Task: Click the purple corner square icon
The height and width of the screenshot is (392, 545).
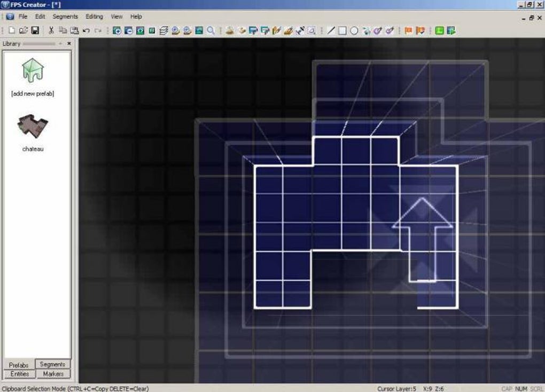Action: (312, 30)
